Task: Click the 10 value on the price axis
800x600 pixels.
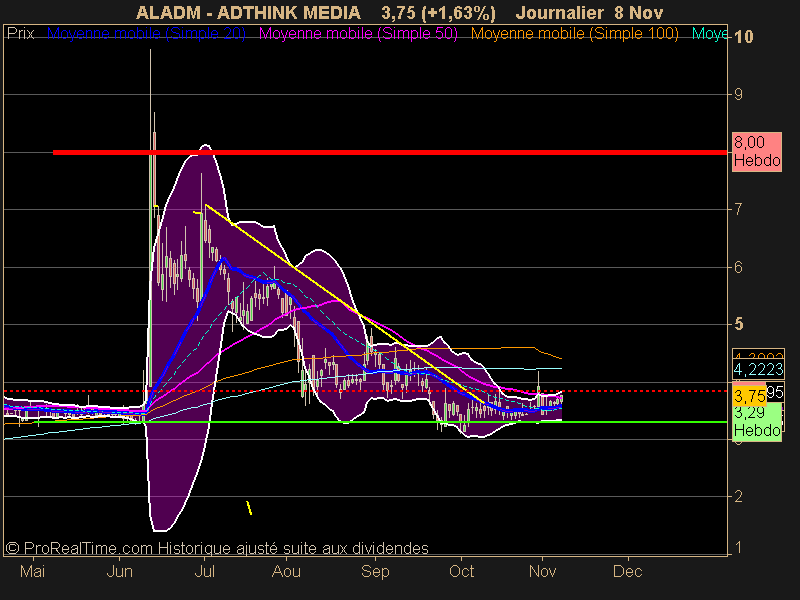Action: 743,37
